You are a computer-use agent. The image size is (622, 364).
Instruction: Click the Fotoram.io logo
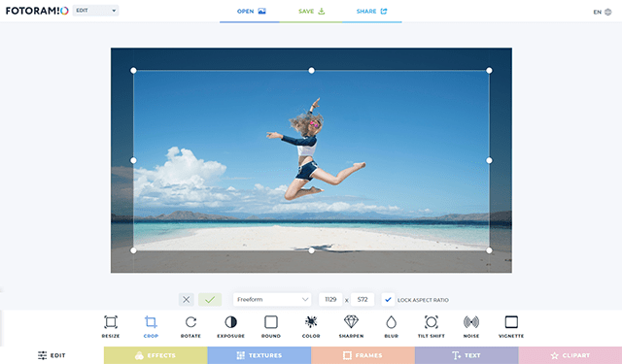37,11
